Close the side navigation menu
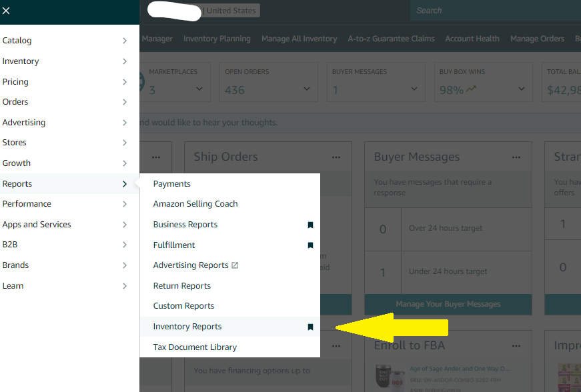Image resolution: width=581 pixels, height=392 pixels. click(x=6, y=11)
